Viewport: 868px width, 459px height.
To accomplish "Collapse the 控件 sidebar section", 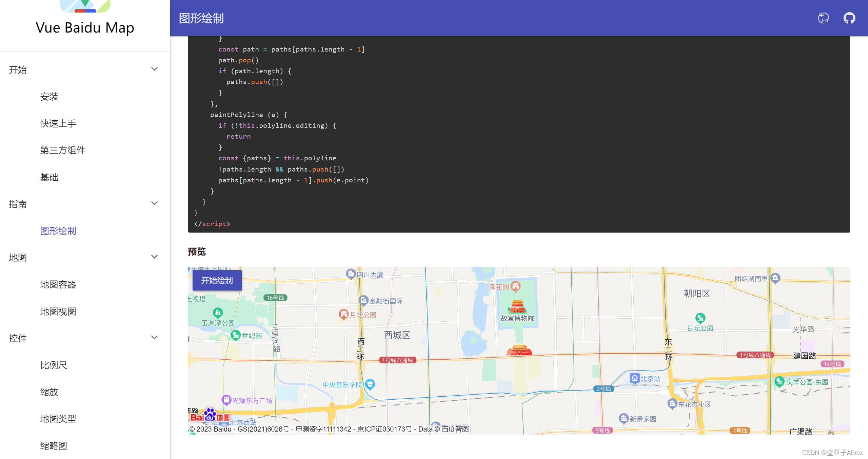I will click(x=154, y=338).
